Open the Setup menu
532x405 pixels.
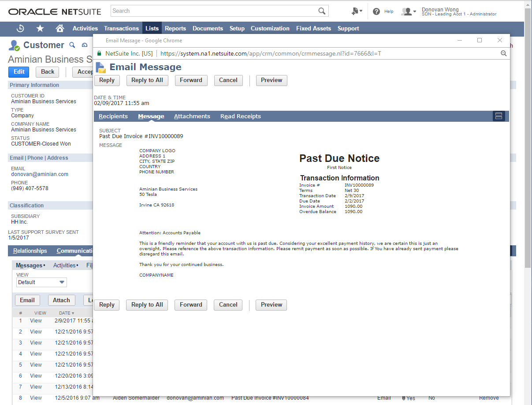tap(237, 28)
